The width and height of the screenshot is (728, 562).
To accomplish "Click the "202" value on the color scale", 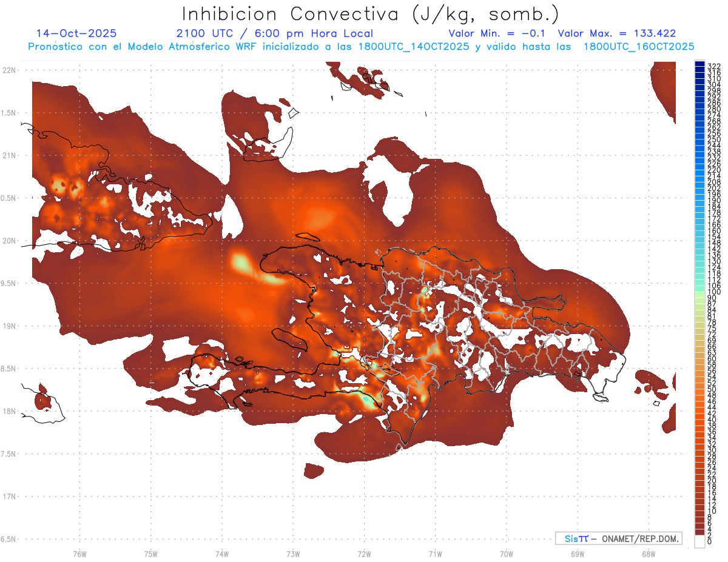I will (714, 188).
